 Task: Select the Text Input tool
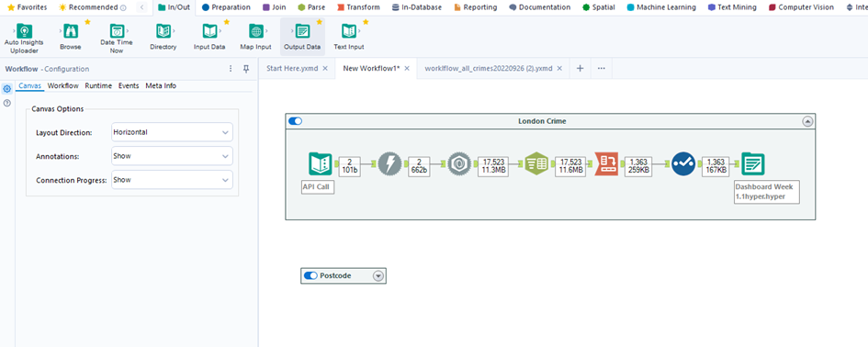(349, 38)
